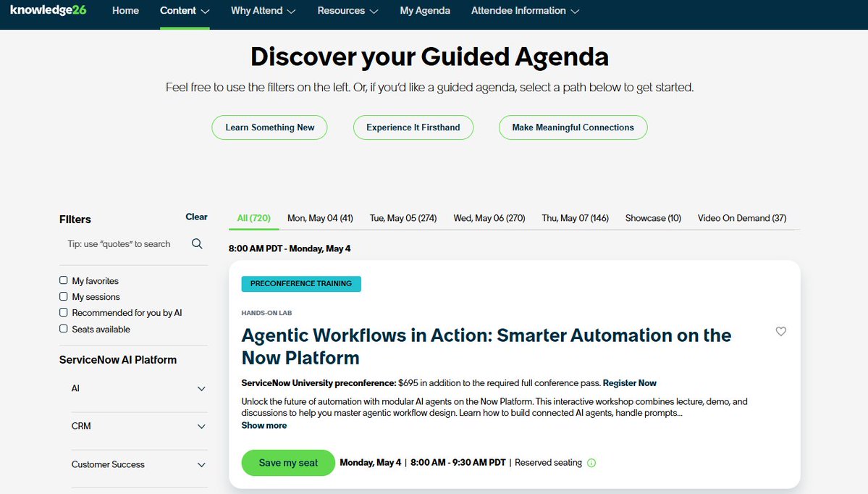
Task: Click the knowledge26 logo
Action: (49, 10)
